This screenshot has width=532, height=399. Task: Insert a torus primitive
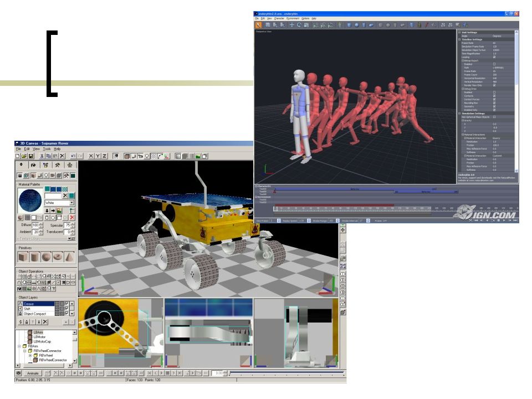click(x=57, y=257)
